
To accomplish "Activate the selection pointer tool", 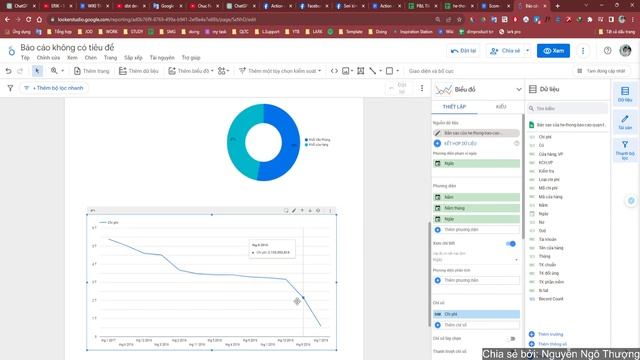I will (37, 71).
